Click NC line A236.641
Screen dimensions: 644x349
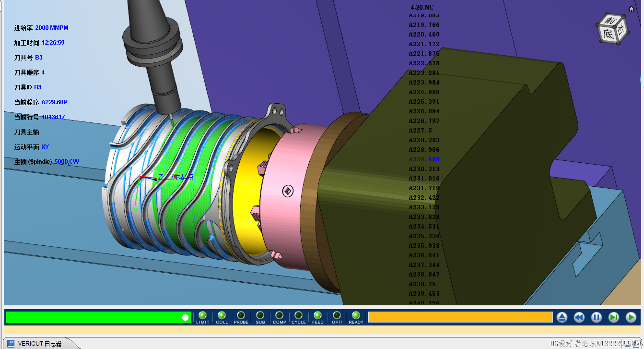(x=424, y=255)
